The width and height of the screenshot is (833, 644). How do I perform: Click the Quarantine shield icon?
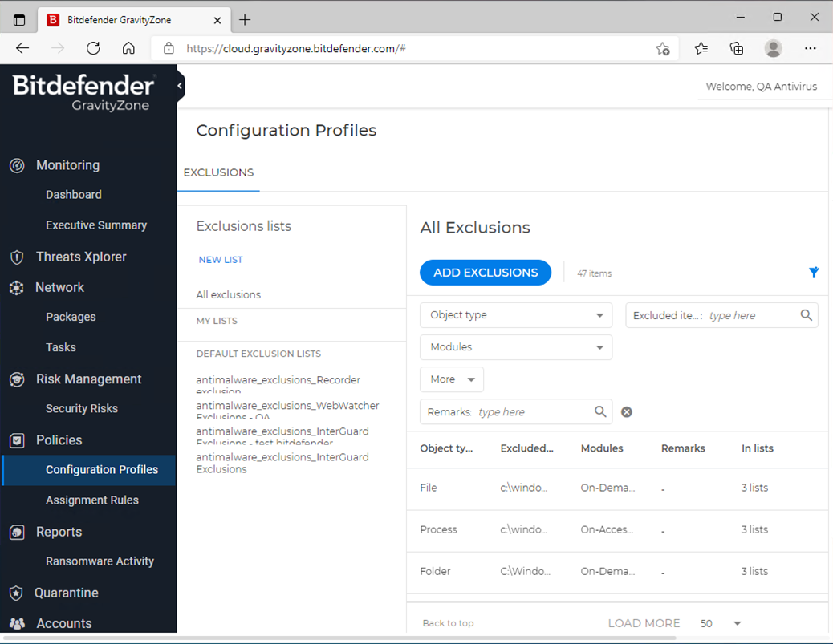(x=17, y=593)
